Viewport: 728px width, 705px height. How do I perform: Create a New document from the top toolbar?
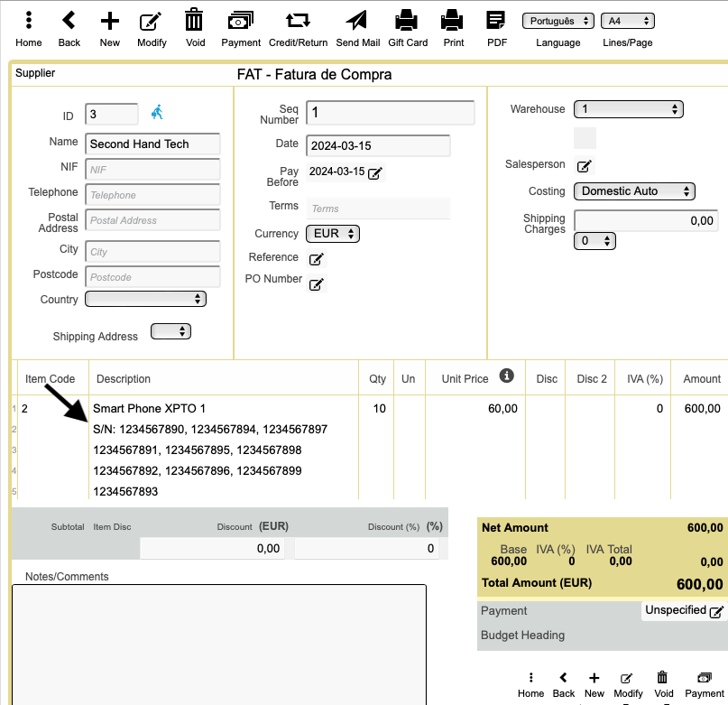[x=109, y=29]
